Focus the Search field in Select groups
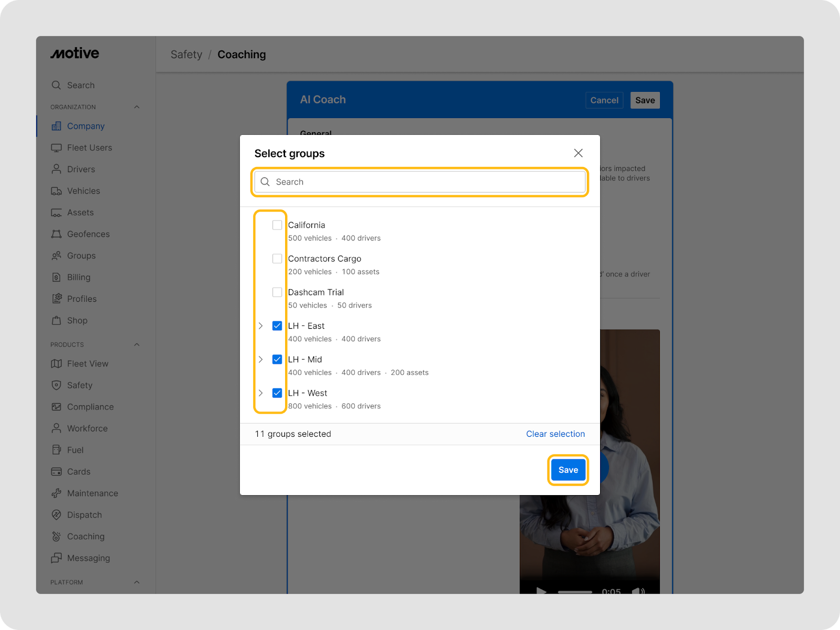Viewport: 840px width, 630px height. click(420, 182)
